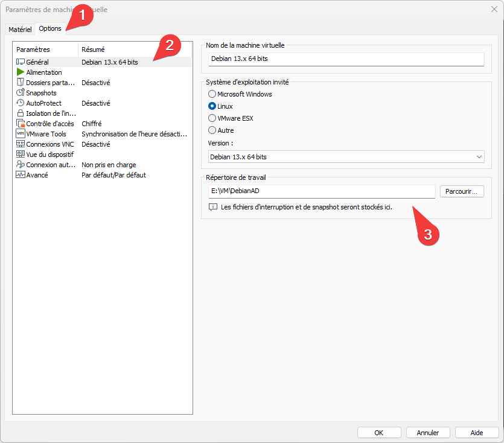Click the 'Chiffré' summary value
504x443 pixels.
point(92,124)
